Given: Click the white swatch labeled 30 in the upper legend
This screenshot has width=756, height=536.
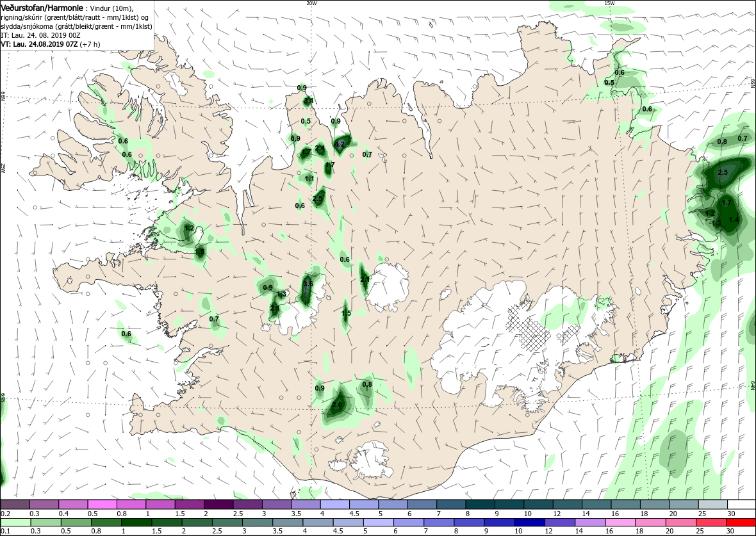Looking at the screenshot, I should 741,504.
